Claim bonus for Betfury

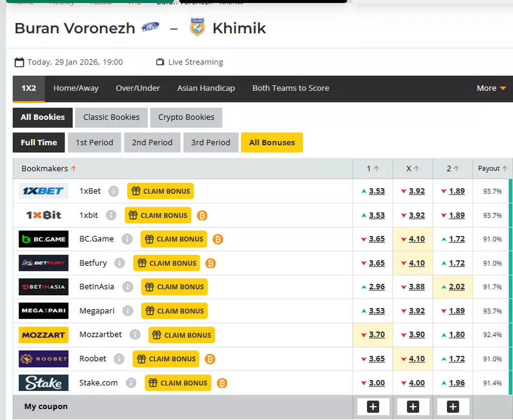(x=166, y=263)
